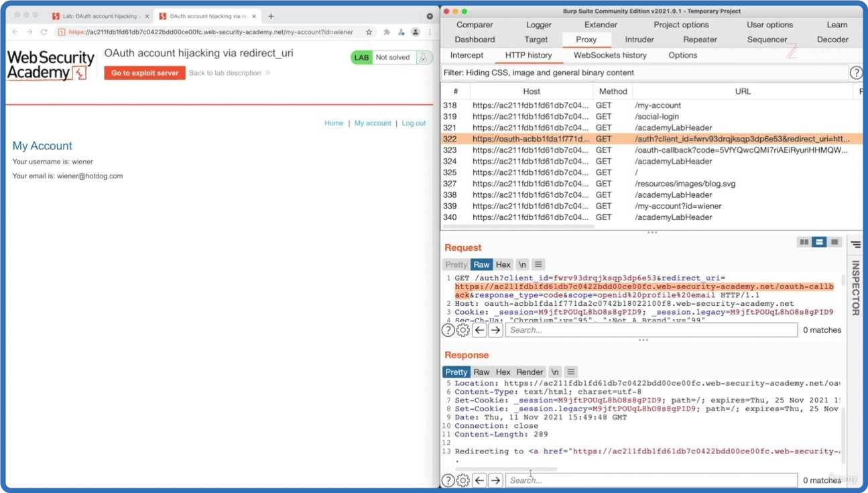Go to previous match in Response search
The height and width of the screenshot is (493, 868).
pos(479,480)
